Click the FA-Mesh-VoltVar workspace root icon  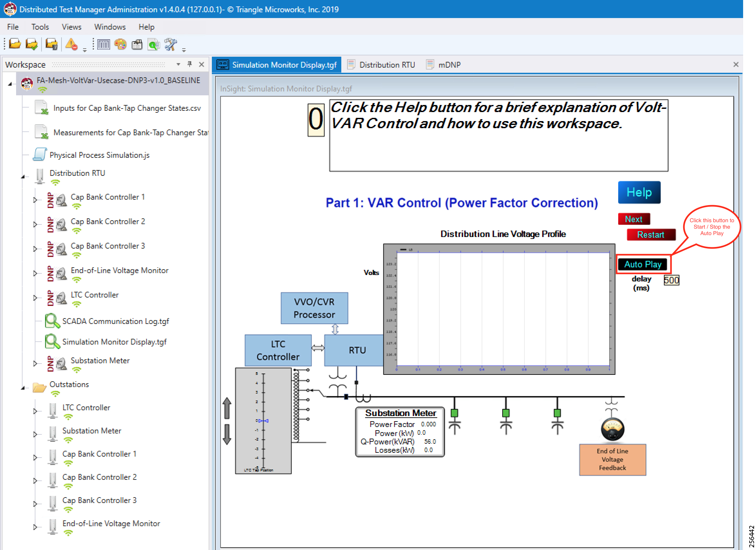27,83
